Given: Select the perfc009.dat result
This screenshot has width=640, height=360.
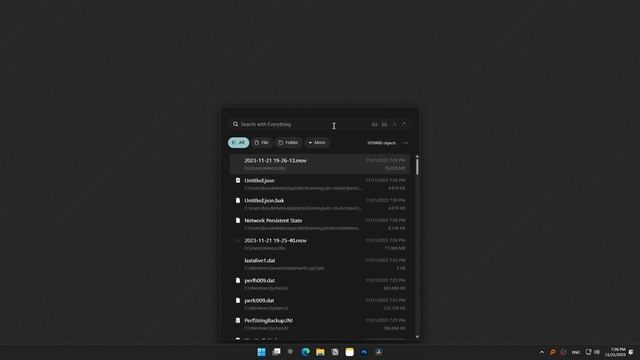Looking at the screenshot, I should (320, 304).
